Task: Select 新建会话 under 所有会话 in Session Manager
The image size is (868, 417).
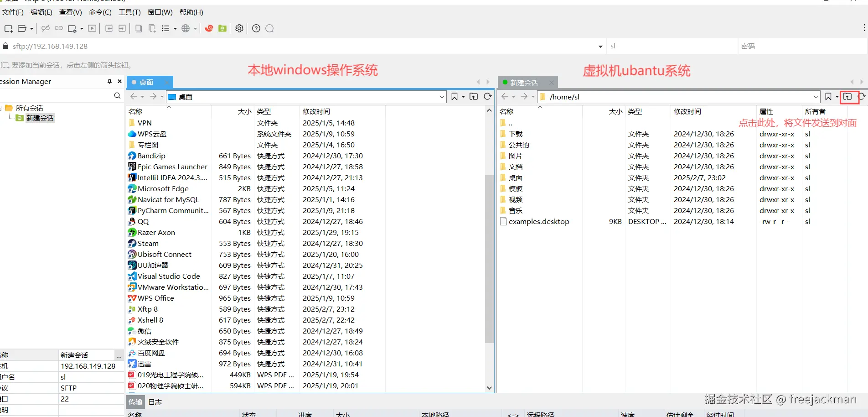Action: (x=40, y=118)
